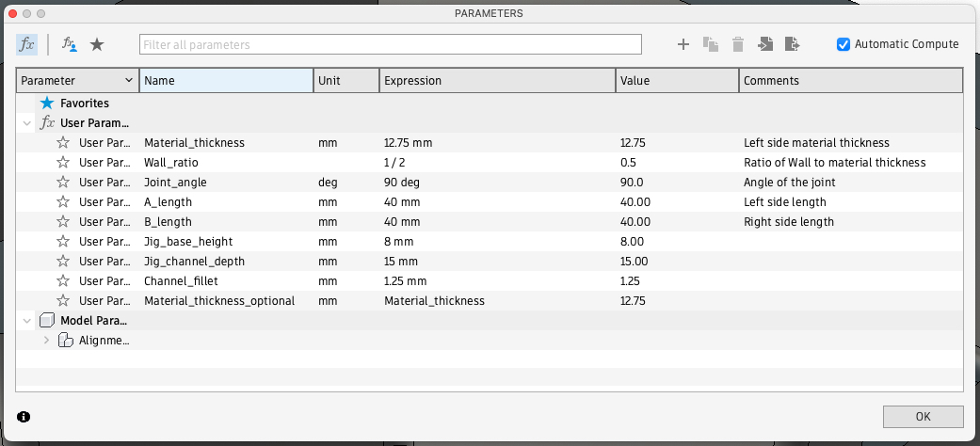Click the User Parameters fx group icon

(x=47, y=123)
